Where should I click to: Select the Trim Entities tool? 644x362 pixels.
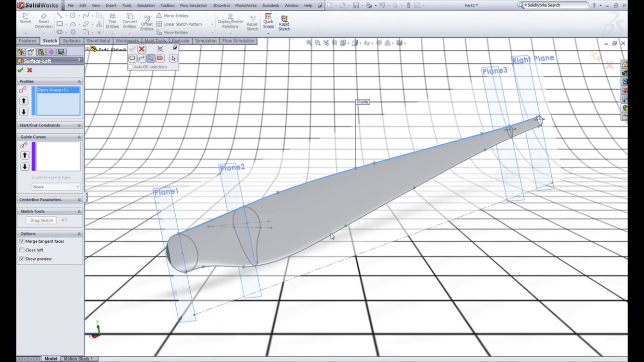click(x=112, y=20)
